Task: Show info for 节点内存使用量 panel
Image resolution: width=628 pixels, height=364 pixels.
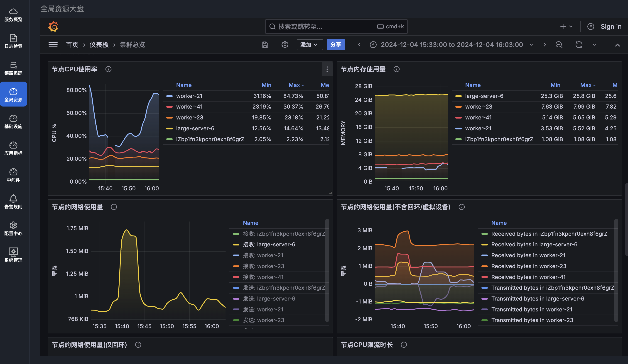Action: [x=397, y=69]
